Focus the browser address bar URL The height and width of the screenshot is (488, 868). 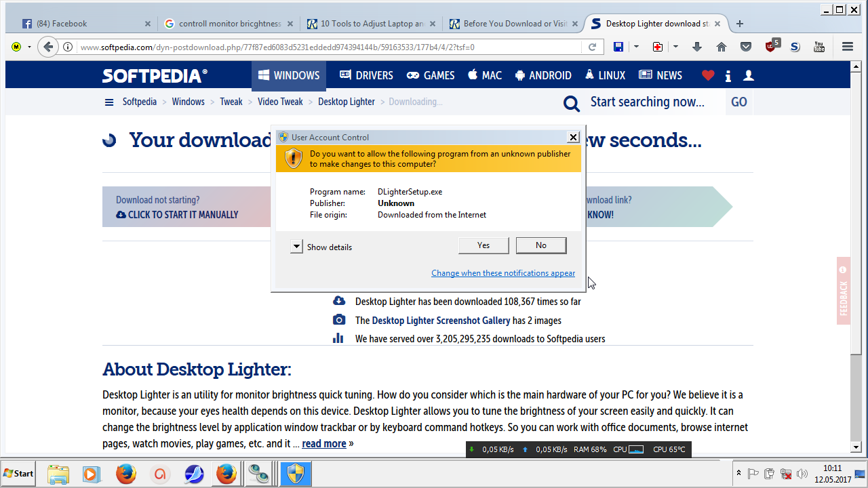click(x=330, y=47)
